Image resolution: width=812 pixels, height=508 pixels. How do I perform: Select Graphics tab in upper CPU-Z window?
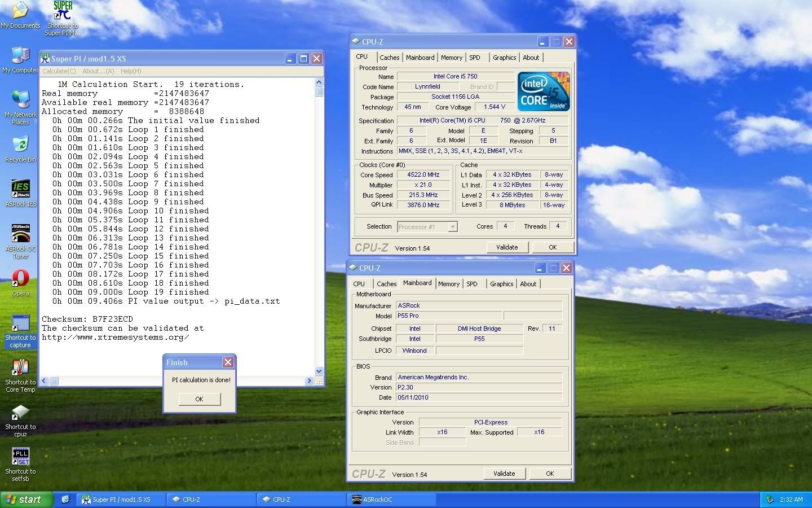504,58
